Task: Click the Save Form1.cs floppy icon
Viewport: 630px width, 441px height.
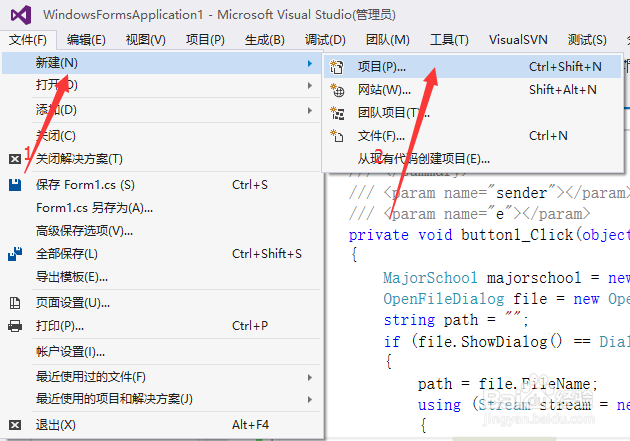Action: (15, 185)
